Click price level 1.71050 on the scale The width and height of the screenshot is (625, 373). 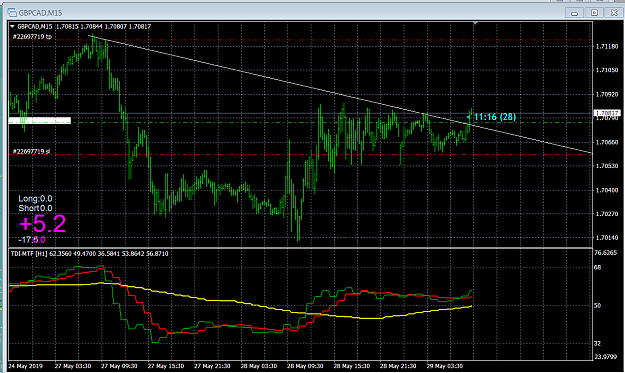pyautogui.click(x=607, y=70)
